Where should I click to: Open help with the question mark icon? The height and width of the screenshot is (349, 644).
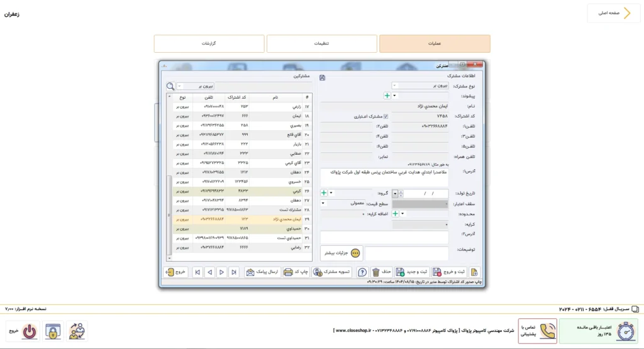click(362, 272)
